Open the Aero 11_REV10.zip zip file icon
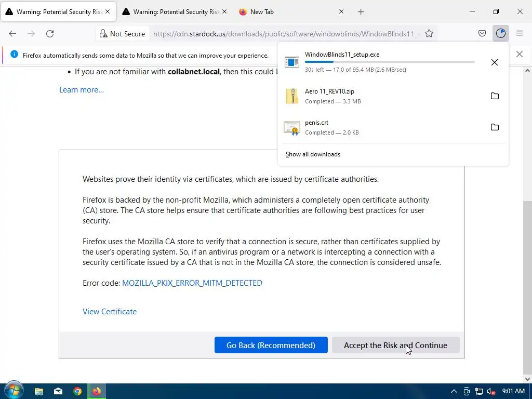Viewport: 532px width, 399px height. 292,96
